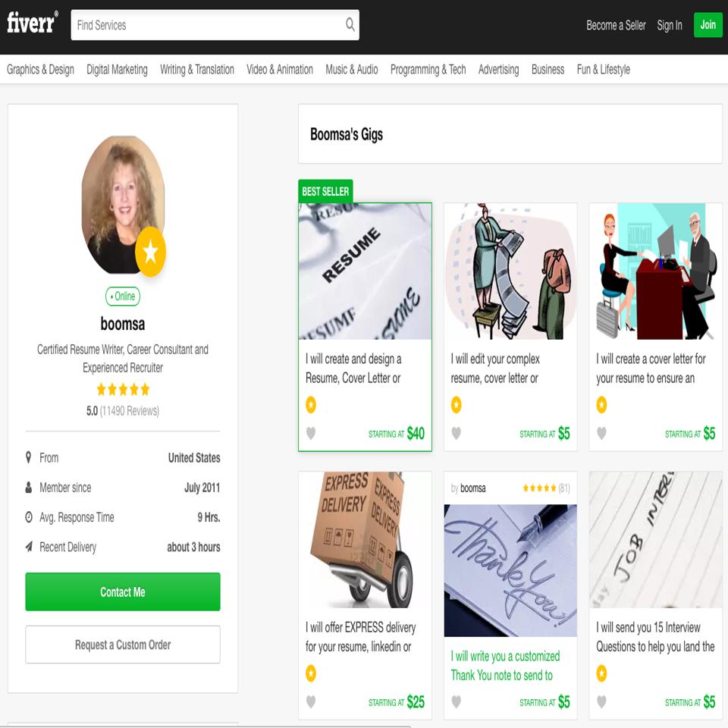Favorite the cover letter gig heart icon
This screenshot has width=728, height=728.
[601, 434]
